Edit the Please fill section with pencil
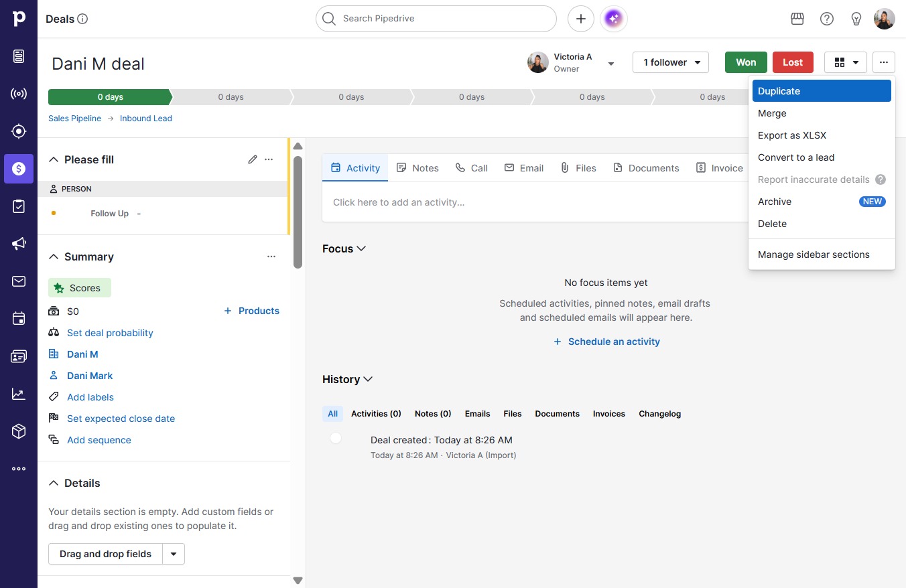This screenshot has width=906, height=588. [253, 159]
